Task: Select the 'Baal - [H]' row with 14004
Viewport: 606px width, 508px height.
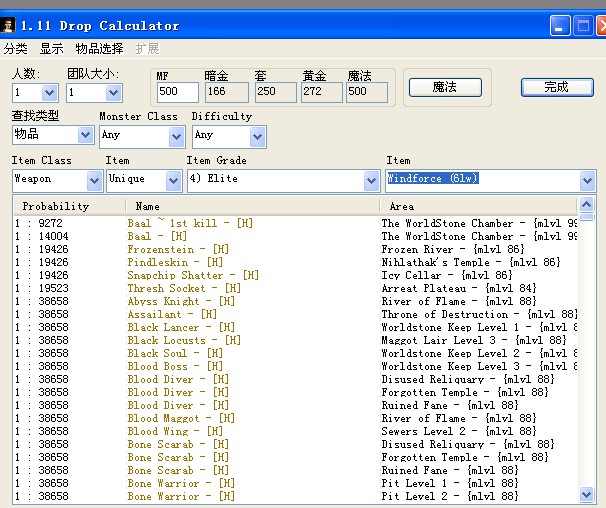Action: click(x=296, y=236)
